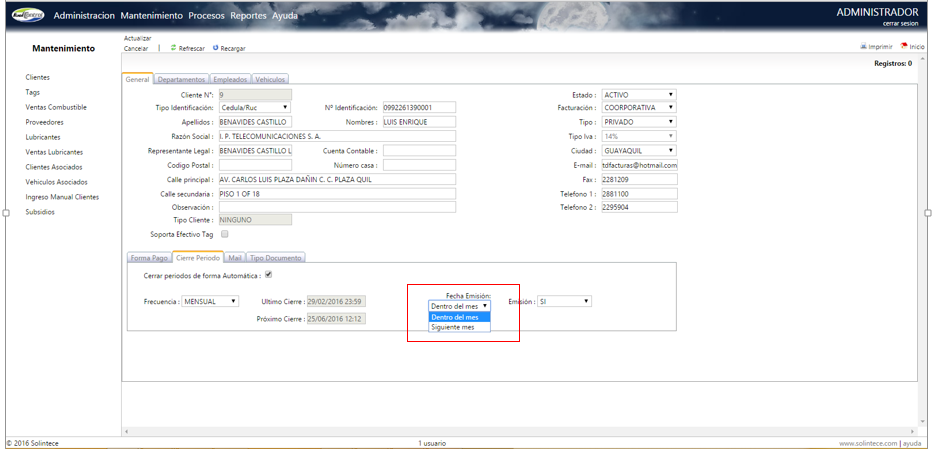Switch to the Departamentos tab
This screenshot has width=941, height=461.
(x=182, y=79)
